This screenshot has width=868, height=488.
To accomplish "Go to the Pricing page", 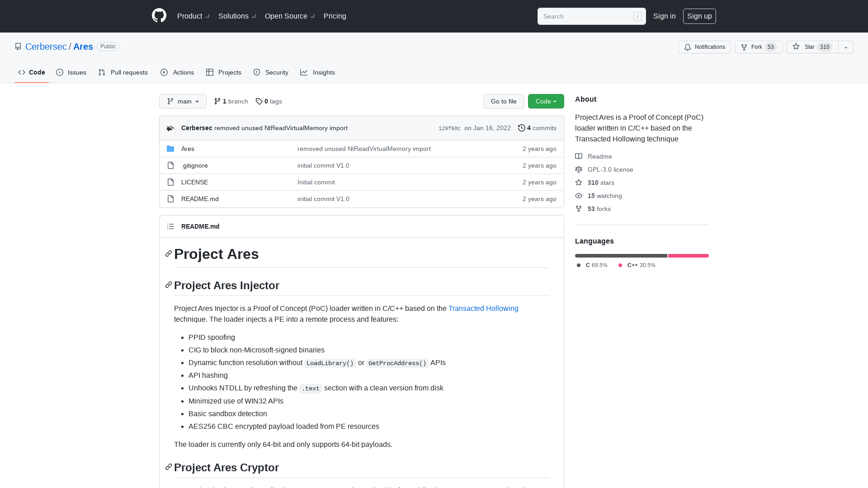I will pyautogui.click(x=335, y=16).
